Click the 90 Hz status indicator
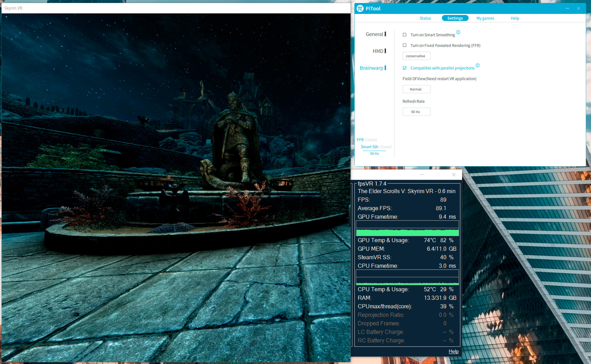The height and width of the screenshot is (364, 591). [375, 154]
